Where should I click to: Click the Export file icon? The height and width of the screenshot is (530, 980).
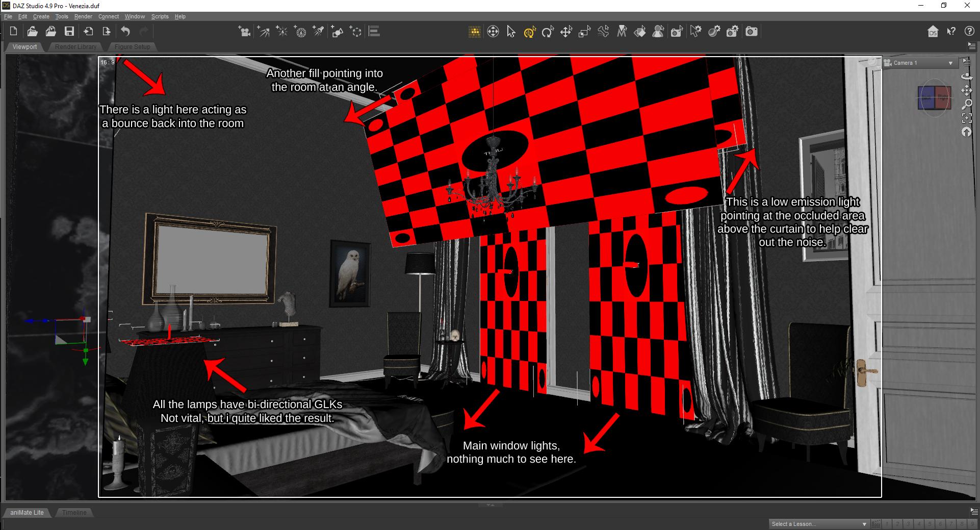[107, 32]
